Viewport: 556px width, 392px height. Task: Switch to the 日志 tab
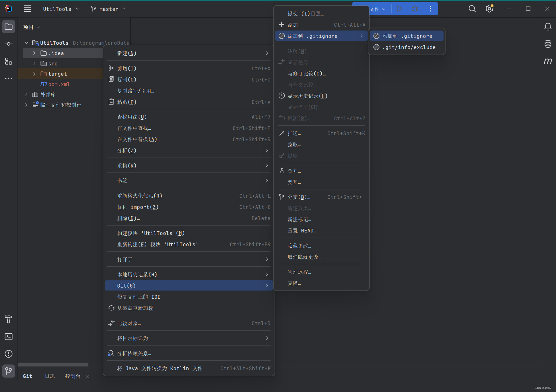(50, 376)
